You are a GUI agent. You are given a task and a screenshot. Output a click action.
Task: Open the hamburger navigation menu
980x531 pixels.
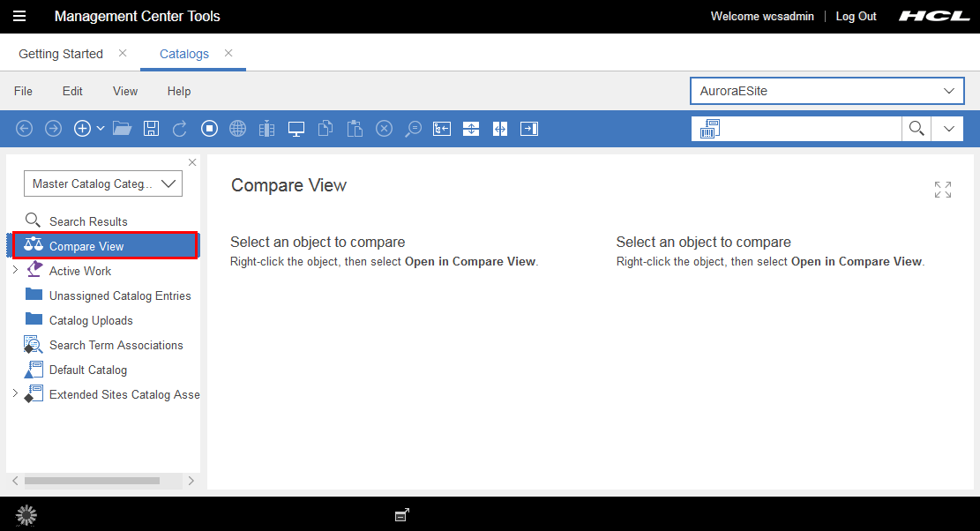pos(19,16)
